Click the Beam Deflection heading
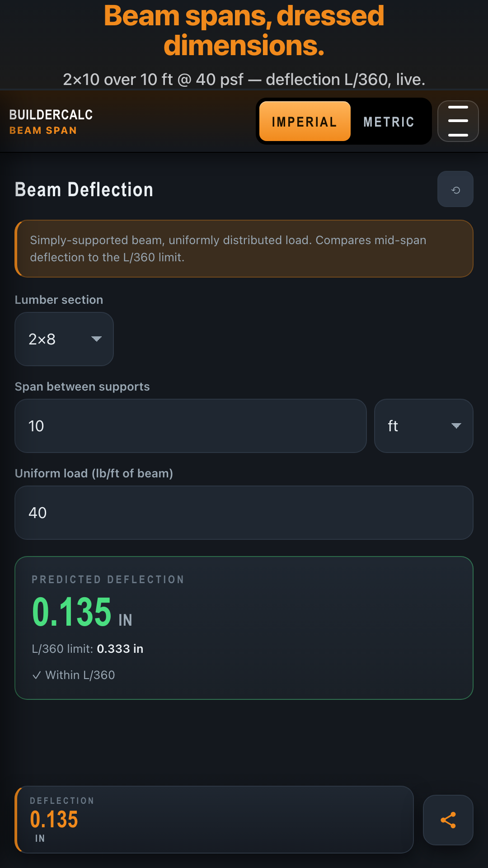Image resolution: width=488 pixels, height=868 pixels. pyautogui.click(x=84, y=189)
